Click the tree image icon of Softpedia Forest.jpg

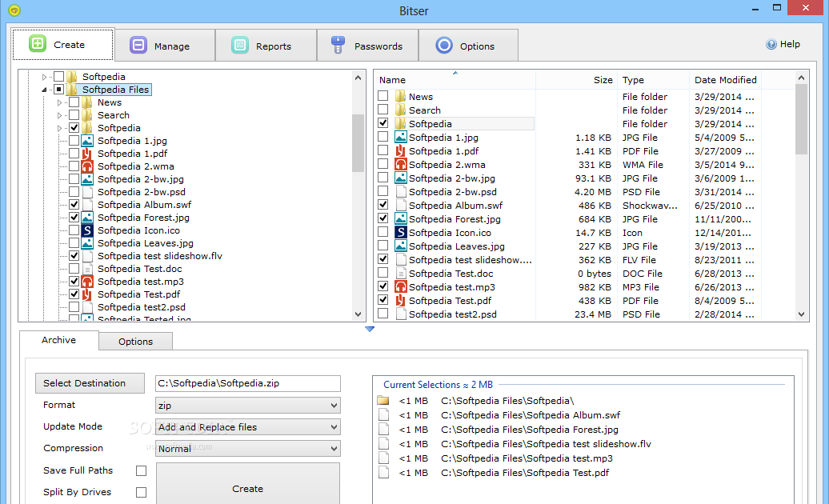[88, 218]
